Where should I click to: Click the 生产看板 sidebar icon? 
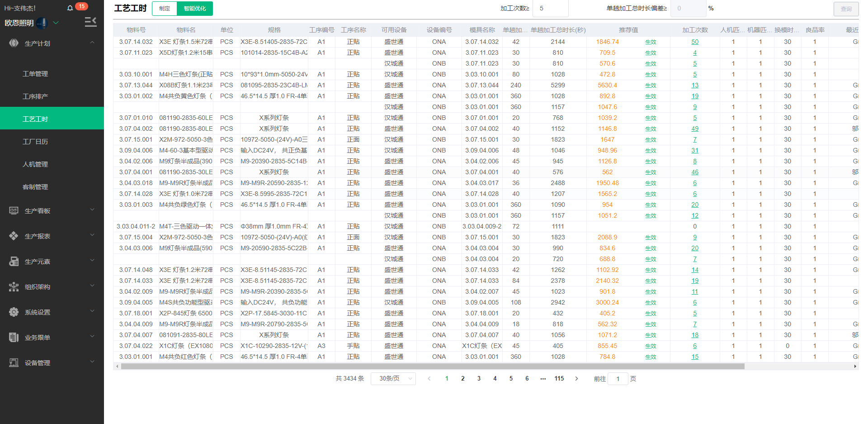14,210
